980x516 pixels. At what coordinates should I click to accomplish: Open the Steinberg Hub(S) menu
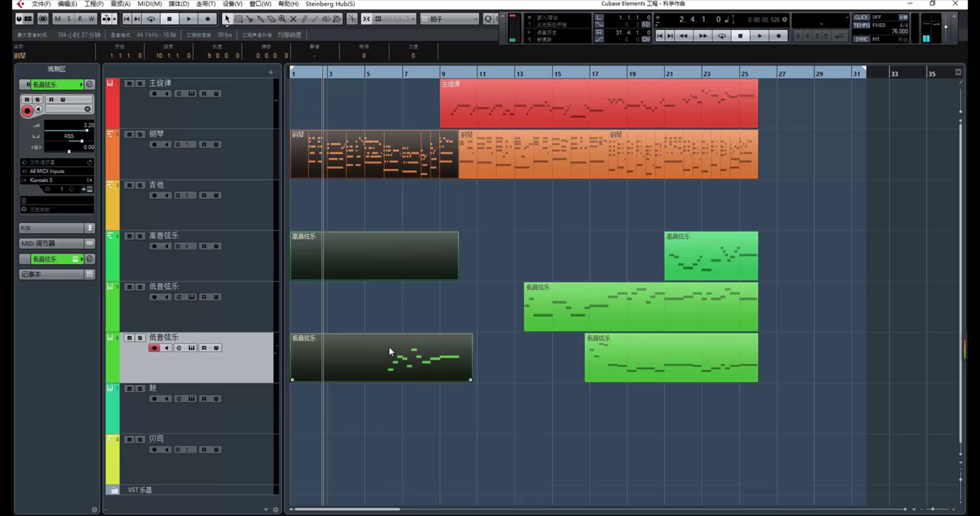[330, 4]
